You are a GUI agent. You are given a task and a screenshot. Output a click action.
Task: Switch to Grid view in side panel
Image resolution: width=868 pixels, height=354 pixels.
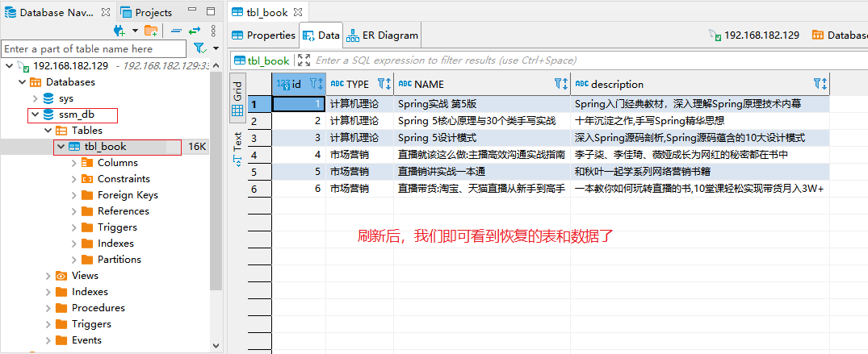237,101
